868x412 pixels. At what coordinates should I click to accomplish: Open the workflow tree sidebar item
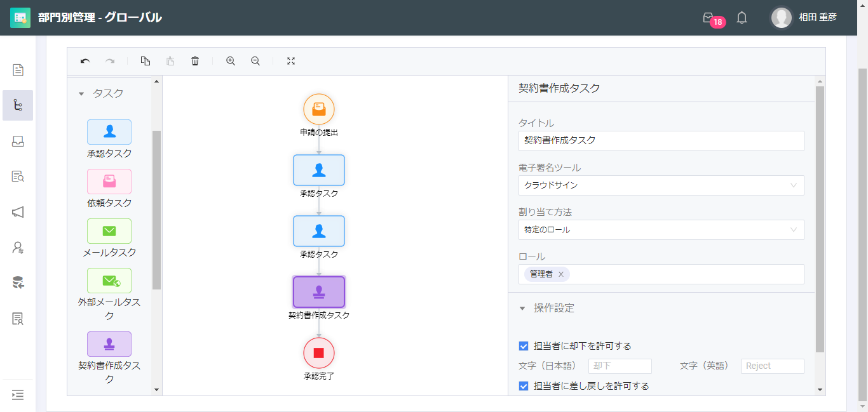click(x=18, y=105)
